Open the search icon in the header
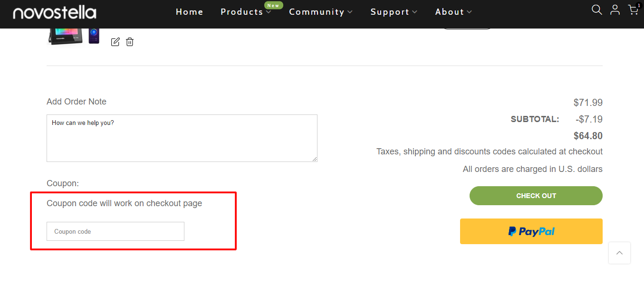This screenshot has height=285, width=644. pyautogui.click(x=596, y=9)
